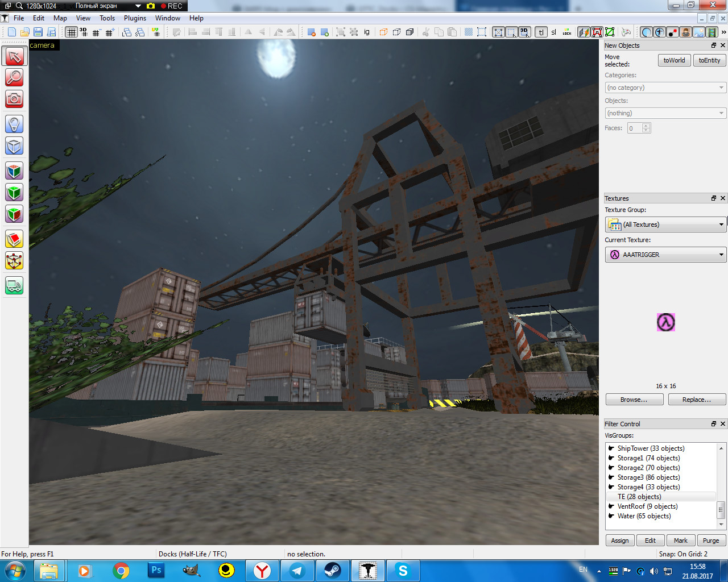Click the gamepad run-map icon
728x582 pixels.
point(626,32)
